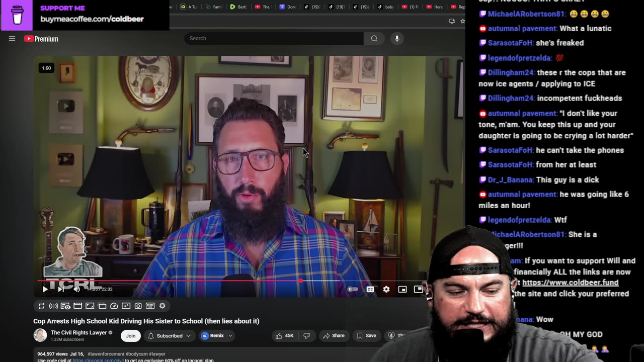Viewport: 644px width, 362px height.
Task: Open player settings gear
Action: [386, 289]
